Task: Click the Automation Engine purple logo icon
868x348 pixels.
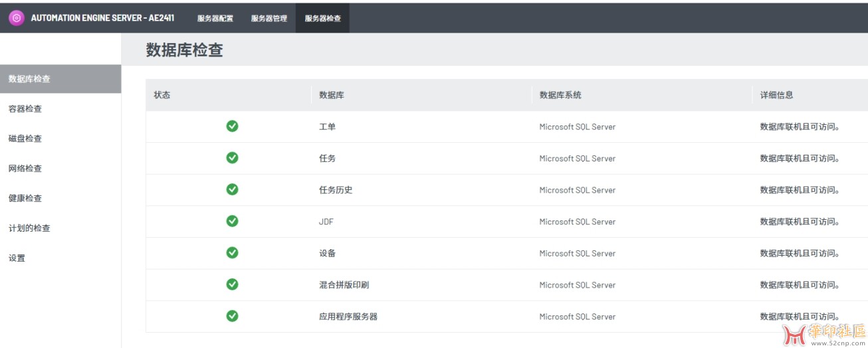Action: click(x=17, y=18)
